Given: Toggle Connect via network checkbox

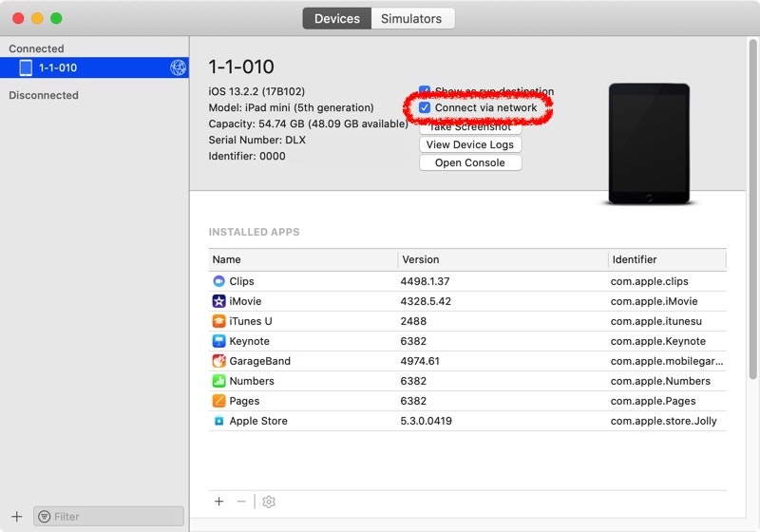Looking at the screenshot, I should pos(424,107).
